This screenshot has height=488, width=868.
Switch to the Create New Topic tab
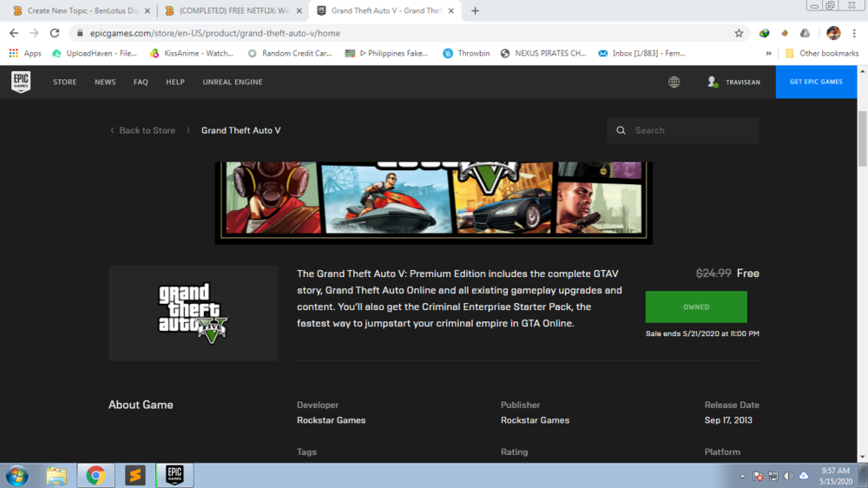pyautogui.click(x=78, y=11)
